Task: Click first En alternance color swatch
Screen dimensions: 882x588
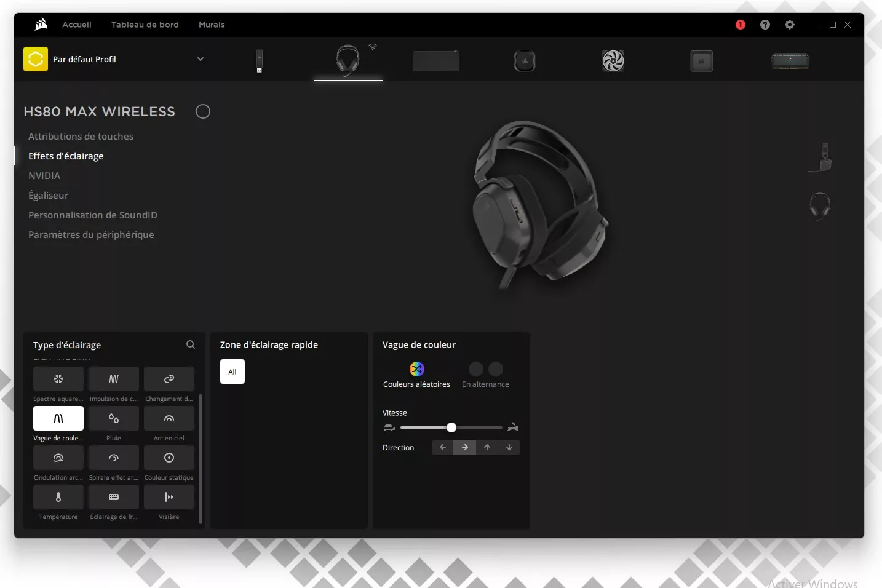Action: pos(475,369)
